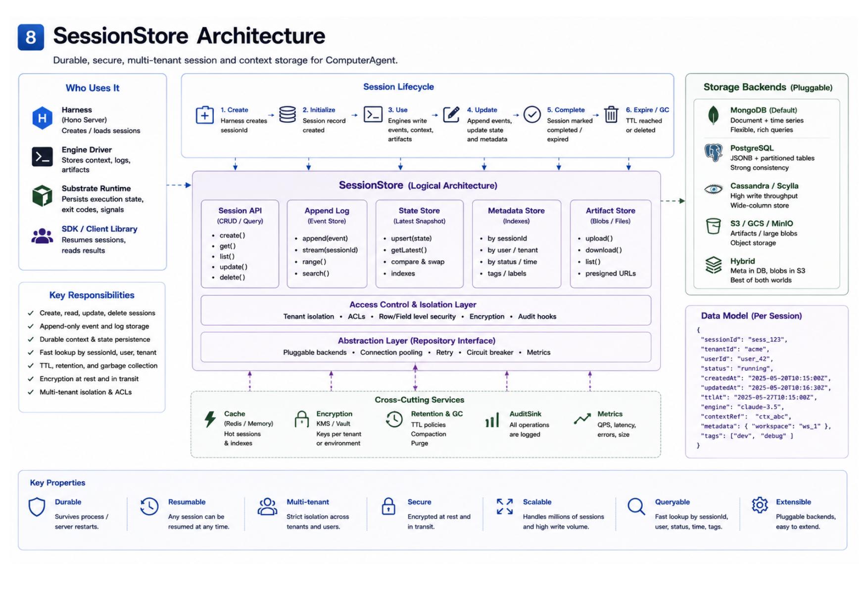Image resolution: width=868 pixels, height=614 pixels.
Task: Click the Durable shield icon
Action: coord(37,507)
